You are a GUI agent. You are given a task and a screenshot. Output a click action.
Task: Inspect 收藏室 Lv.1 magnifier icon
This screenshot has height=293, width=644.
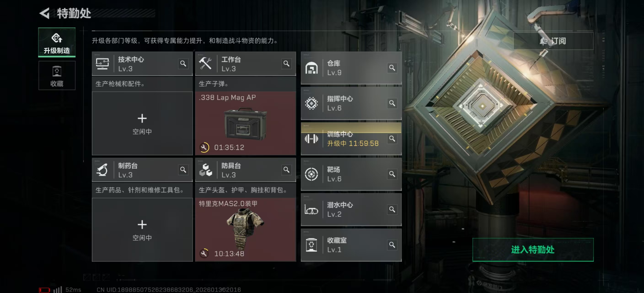point(392,245)
